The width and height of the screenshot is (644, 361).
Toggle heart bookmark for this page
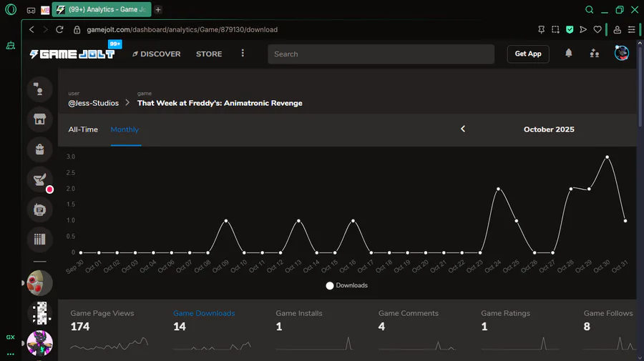click(597, 30)
